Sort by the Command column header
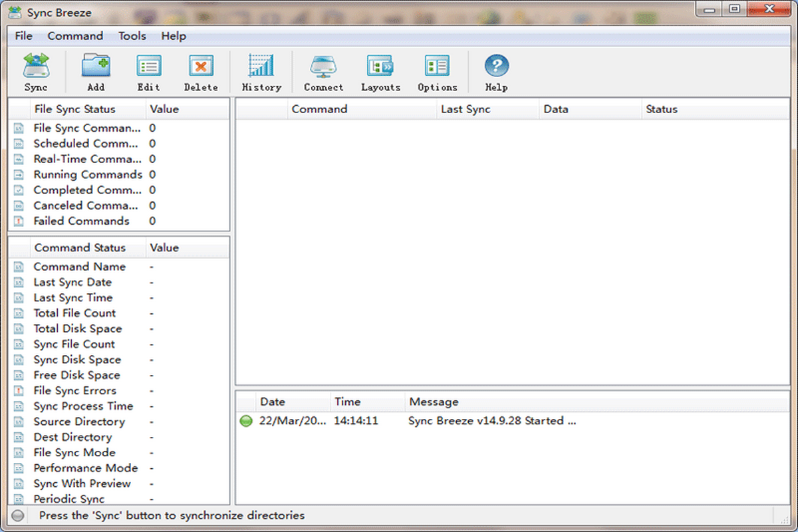The height and width of the screenshot is (532, 798). (362, 109)
